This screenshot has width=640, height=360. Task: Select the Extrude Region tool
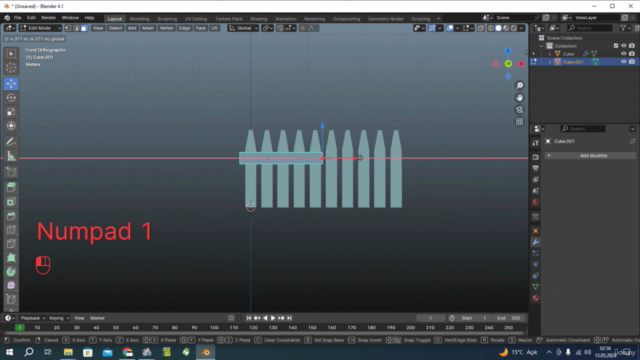[x=11, y=188]
